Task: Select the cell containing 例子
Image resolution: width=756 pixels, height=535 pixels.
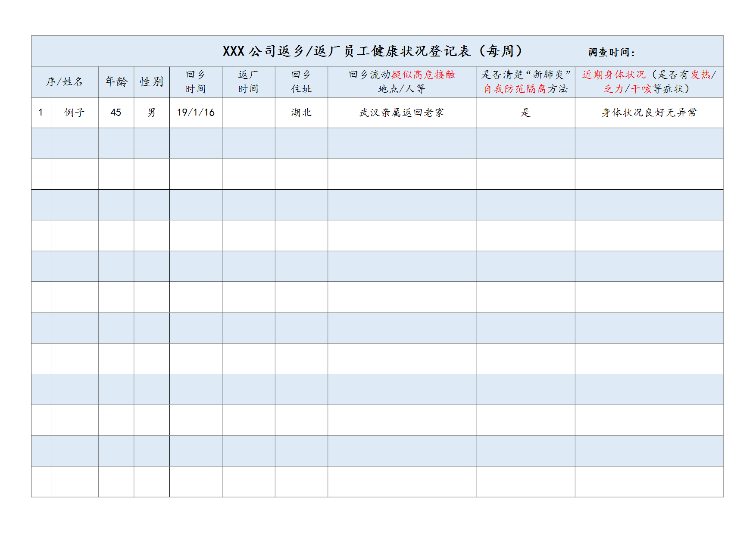Action: click(x=75, y=113)
